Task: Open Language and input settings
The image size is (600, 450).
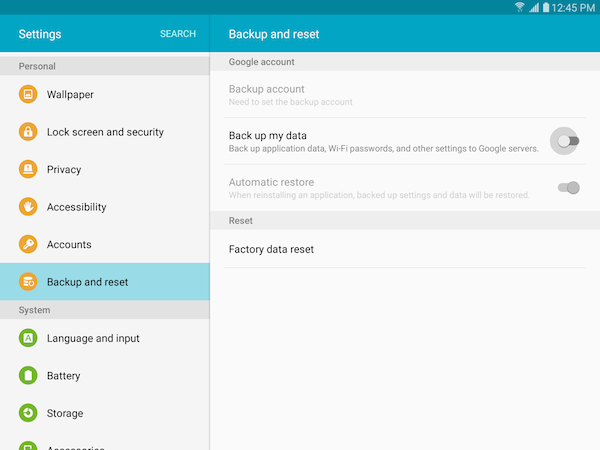Action: pyautogui.click(x=105, y=338)
